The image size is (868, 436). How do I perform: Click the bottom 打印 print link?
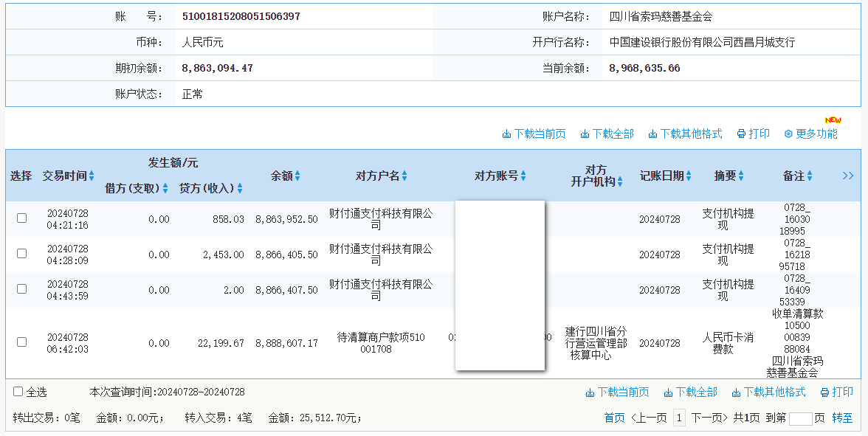pos(836,392)
